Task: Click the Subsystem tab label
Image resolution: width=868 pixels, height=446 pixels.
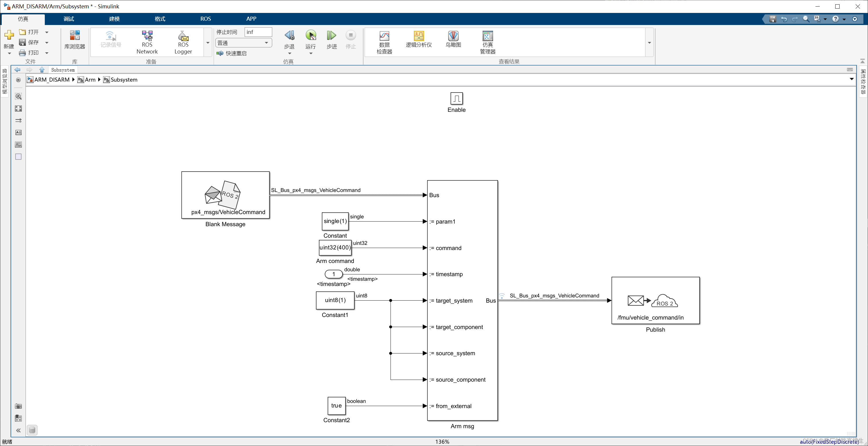Action: tap(63, 70)
